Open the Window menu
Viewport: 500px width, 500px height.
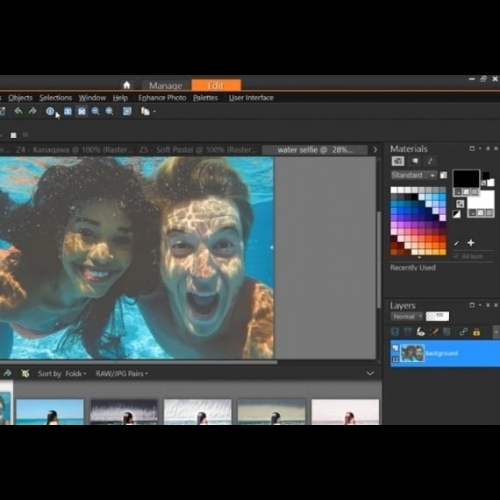click(x=92, y=98)
